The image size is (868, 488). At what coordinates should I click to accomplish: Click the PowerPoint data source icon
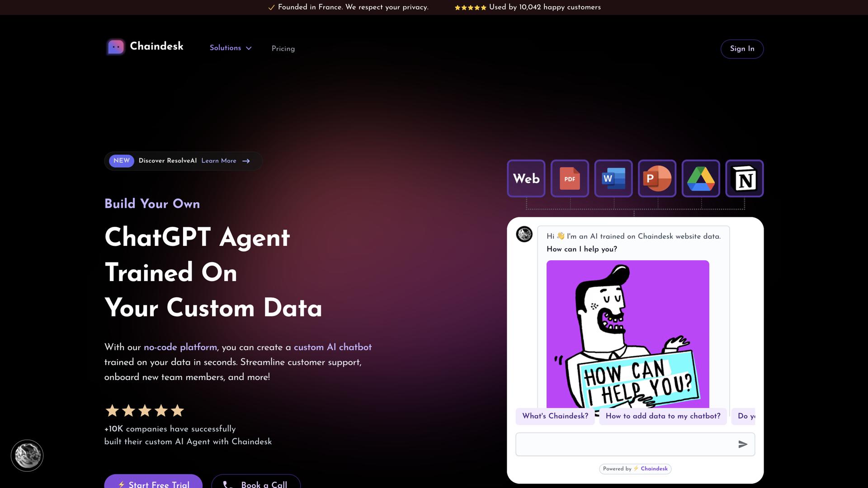coord(657,178)
